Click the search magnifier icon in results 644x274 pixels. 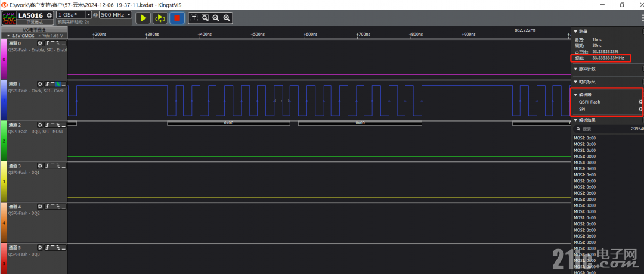(x=578, y=129)
